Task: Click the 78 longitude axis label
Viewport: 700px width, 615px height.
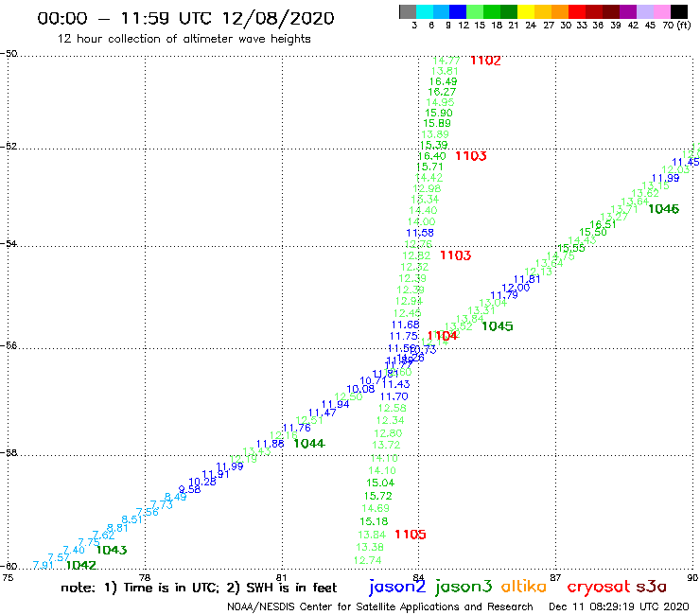Action: coord(145,577)
